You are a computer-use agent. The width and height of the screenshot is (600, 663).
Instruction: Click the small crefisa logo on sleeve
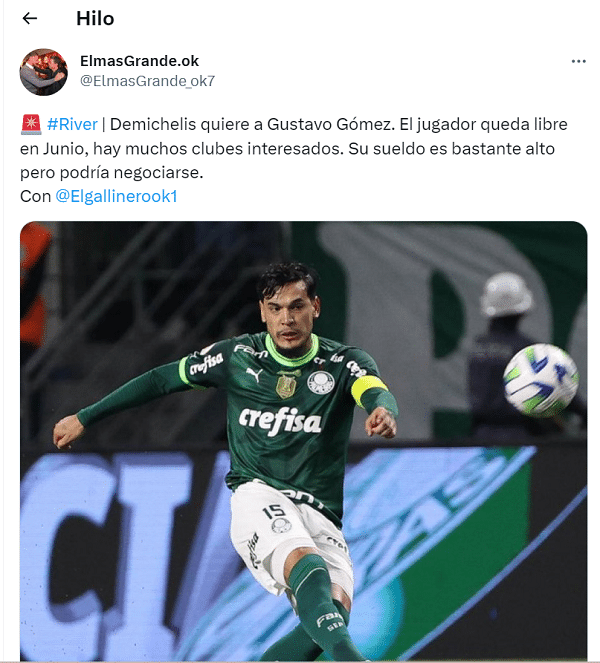(206, 363)
